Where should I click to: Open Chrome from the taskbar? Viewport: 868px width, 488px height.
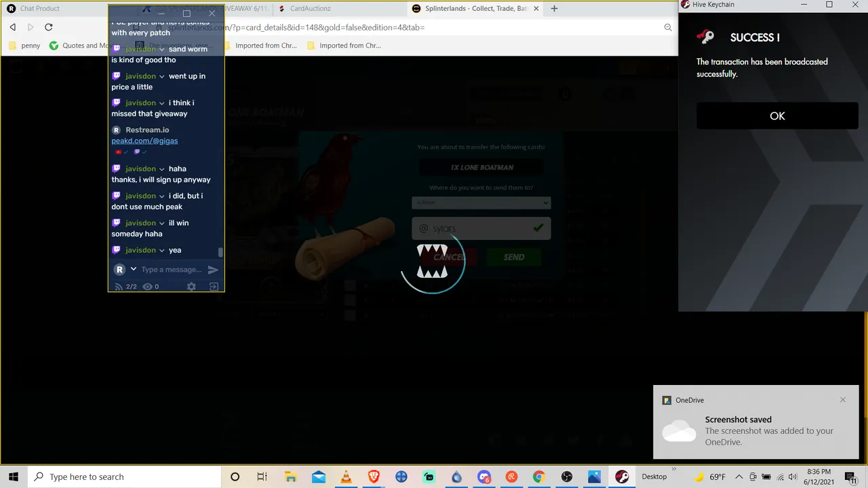pos(538,476)
